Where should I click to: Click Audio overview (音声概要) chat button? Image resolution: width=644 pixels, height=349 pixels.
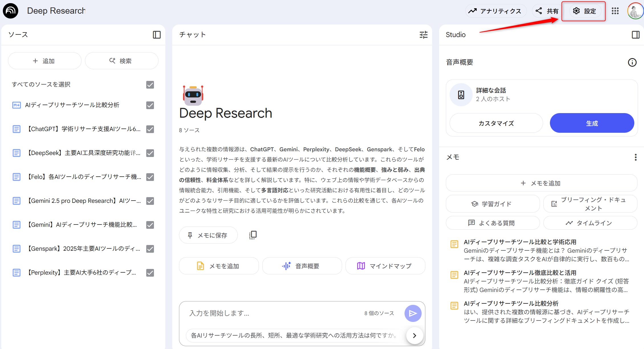point(302,266)
